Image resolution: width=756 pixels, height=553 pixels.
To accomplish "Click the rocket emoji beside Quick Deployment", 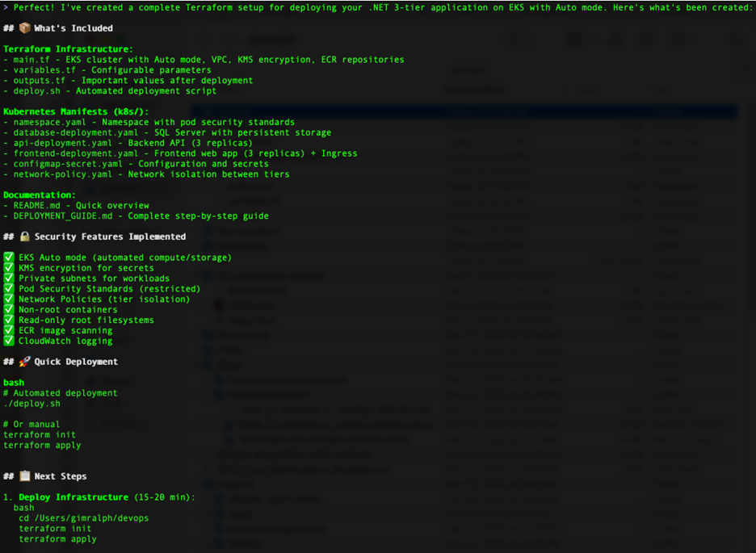I will pyautogui.click(x=24, y=362).
